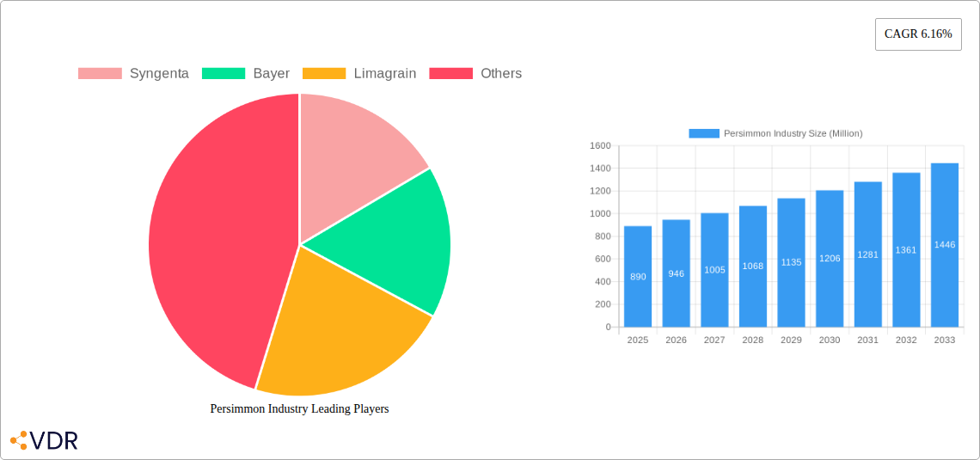Toggle Limagrain legend entry visibility
980x460 pixels.
[x=384, y=74]
